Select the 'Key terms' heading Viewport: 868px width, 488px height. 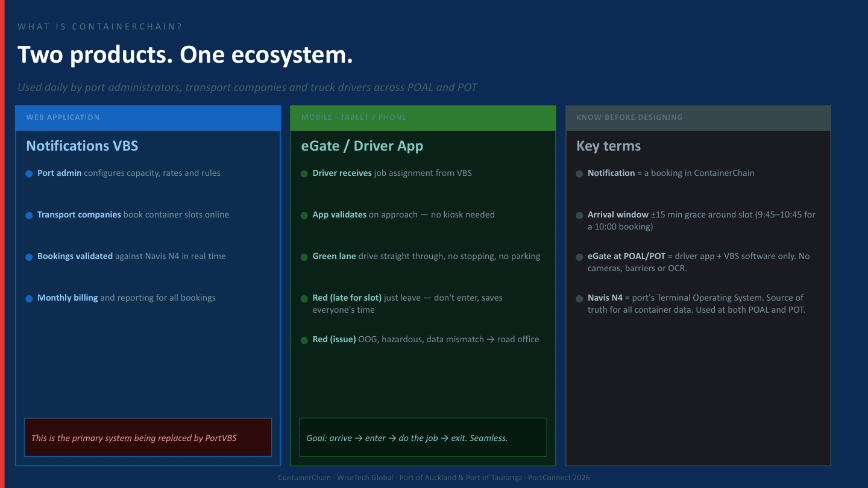(x=608, y=146)
